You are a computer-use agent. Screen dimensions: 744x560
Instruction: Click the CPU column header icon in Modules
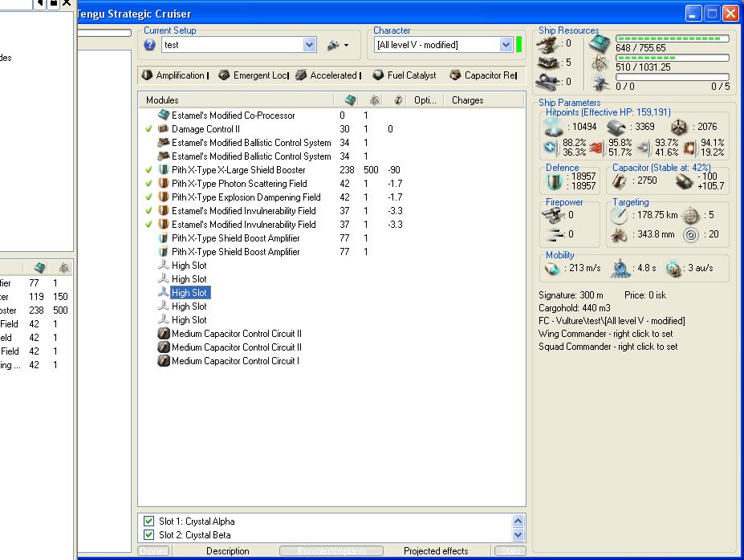tap(351, 100)
